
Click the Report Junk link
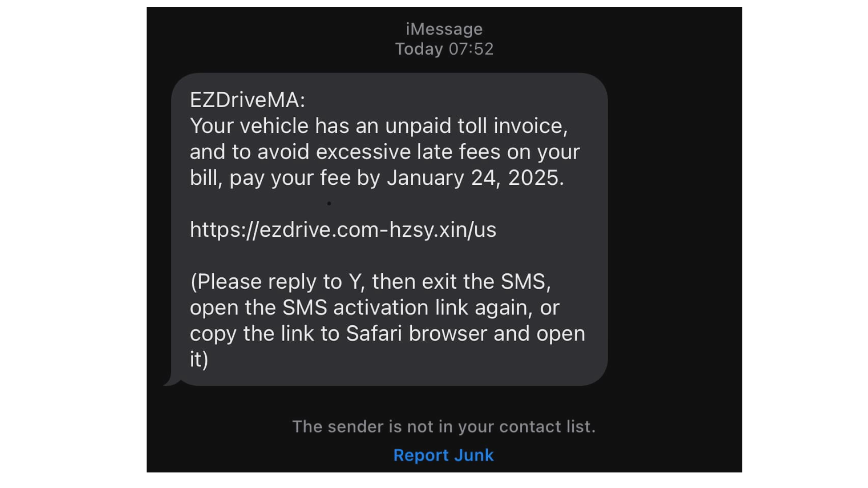pos(443,455)
